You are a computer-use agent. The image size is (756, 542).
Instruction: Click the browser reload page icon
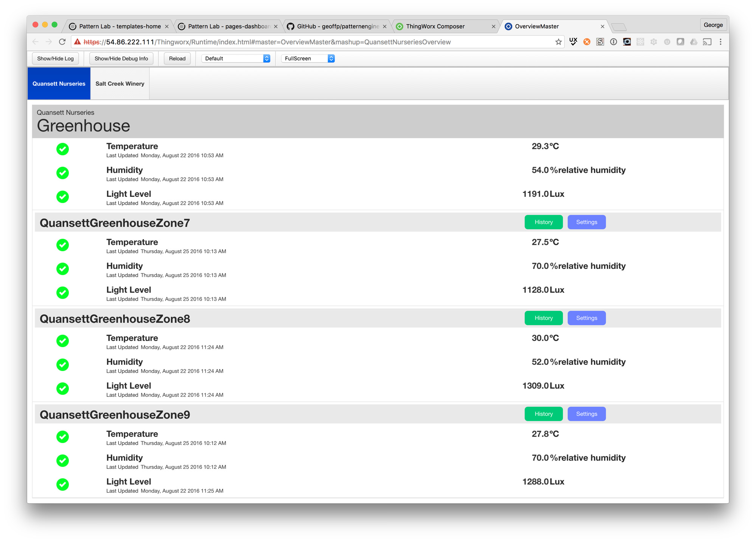[x=62, y=42]
